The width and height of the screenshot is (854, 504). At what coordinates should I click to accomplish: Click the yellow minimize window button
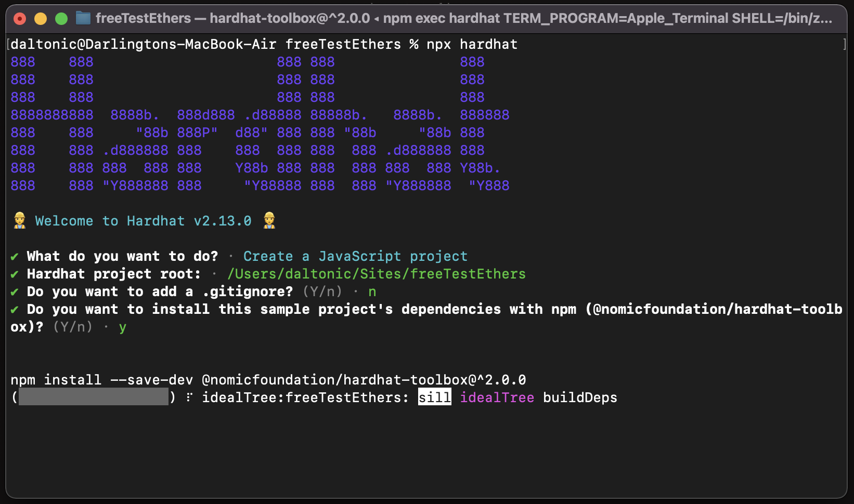[41, 19]
